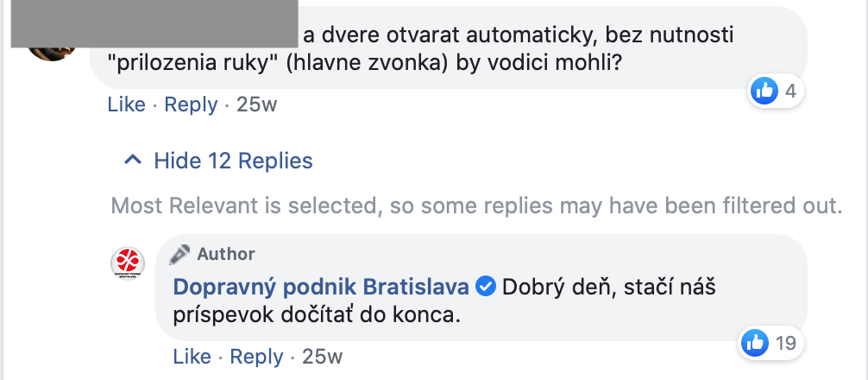Click the 25w timestamp under the top comment

[x=256, y=104]
